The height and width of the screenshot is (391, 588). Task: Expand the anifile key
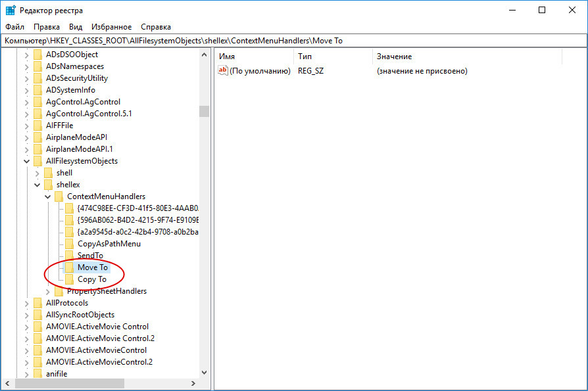pos(26,374)
